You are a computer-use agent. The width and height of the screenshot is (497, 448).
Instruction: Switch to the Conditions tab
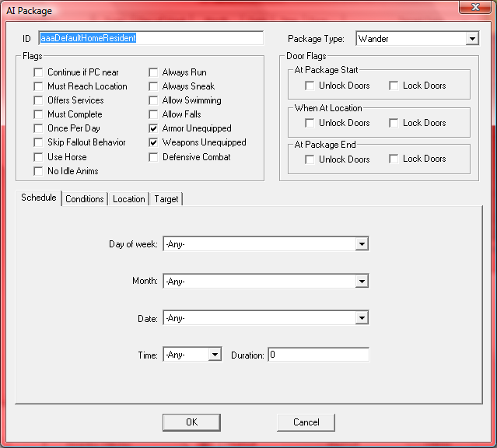(85, 199)
